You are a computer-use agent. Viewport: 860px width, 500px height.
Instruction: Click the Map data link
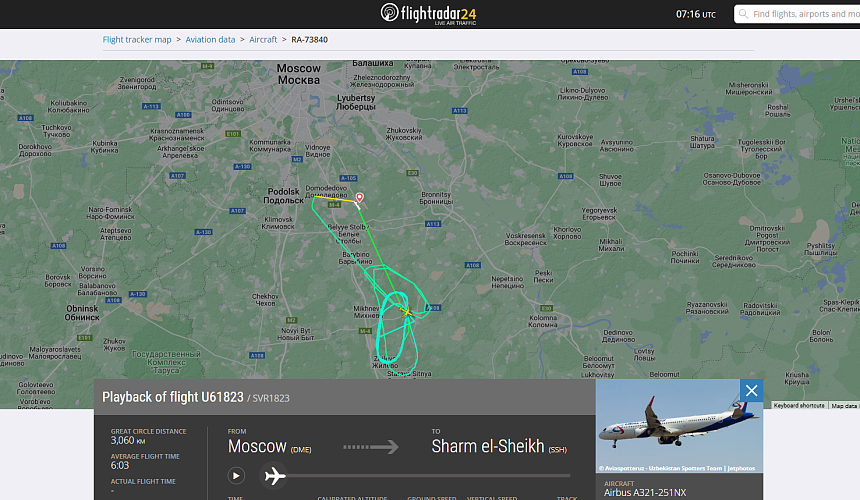tap(844, 406)
